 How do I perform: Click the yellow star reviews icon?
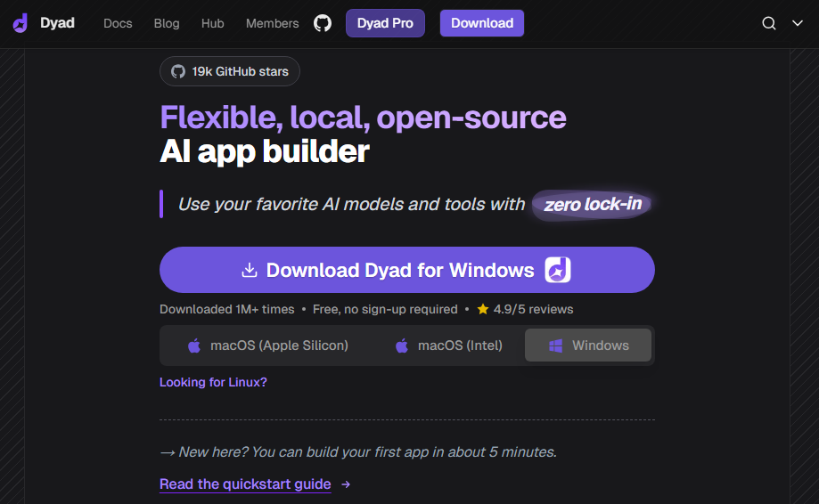click(483, 309)
